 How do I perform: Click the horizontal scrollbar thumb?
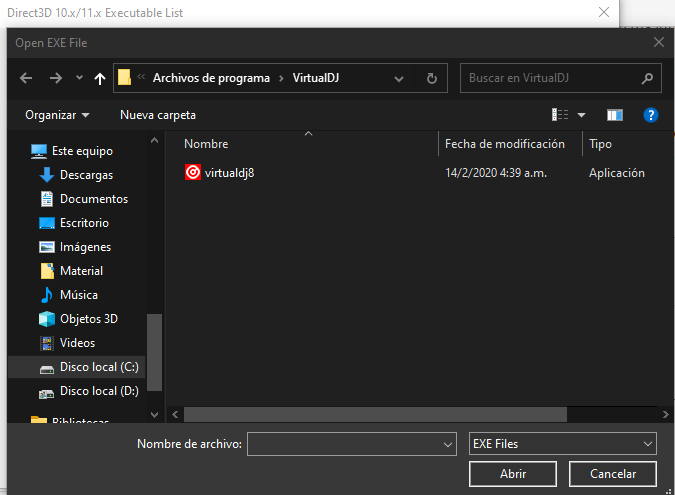(x=375, y=415)
